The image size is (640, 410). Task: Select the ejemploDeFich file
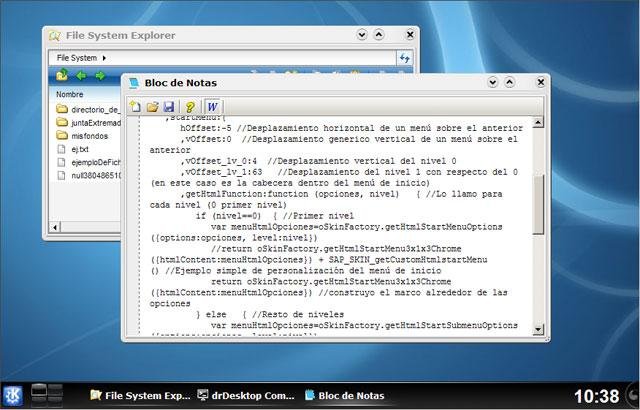[88, 162]
